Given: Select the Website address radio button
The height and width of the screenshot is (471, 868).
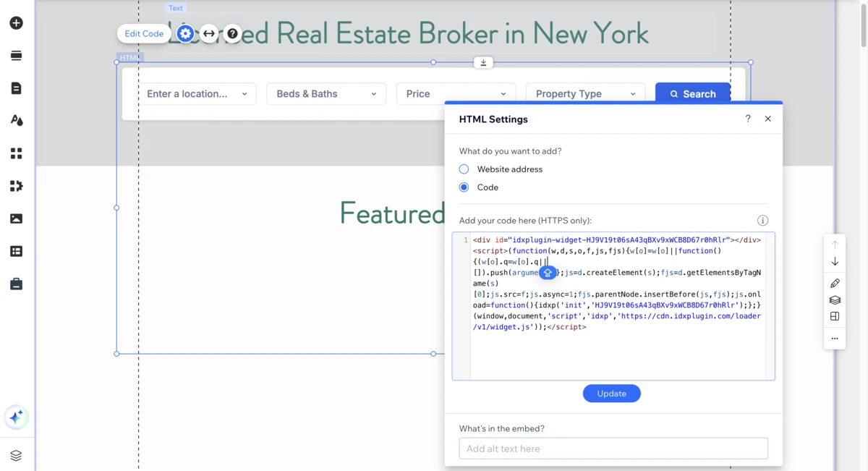Looking at the screenshot, I should [464, 169].
